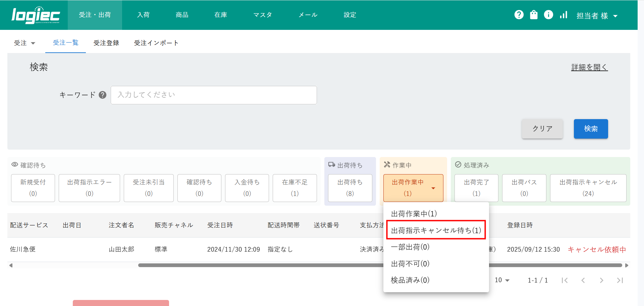Open the shopping bag icon in header
The width and height of the screenshot is (644, 306).
tap(534, 15)
